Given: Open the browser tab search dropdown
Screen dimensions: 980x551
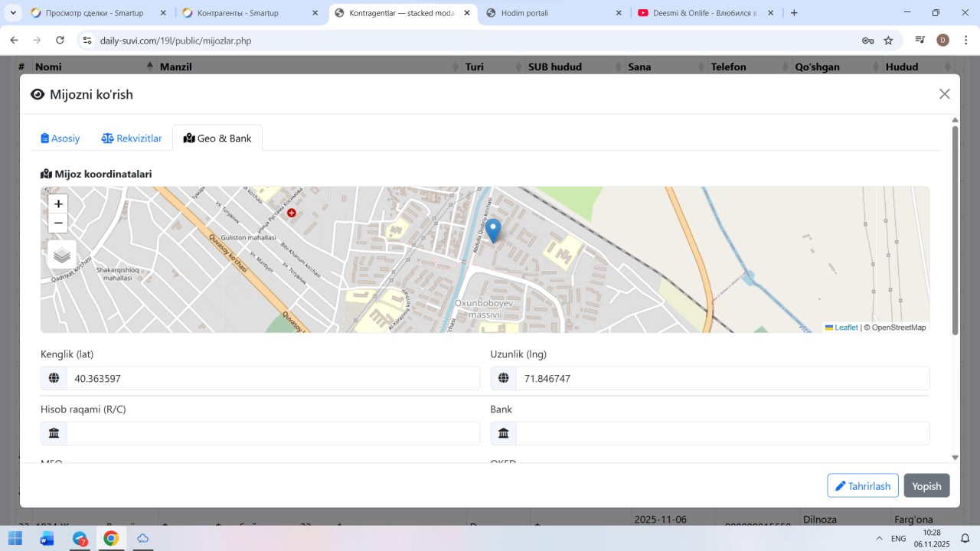Looking at the screenshot, I should coord(13,13).
